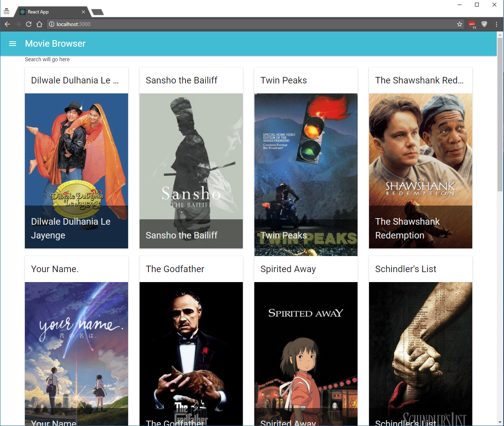
Task: Switch to the React App browser tab
Action: point(46,11)
